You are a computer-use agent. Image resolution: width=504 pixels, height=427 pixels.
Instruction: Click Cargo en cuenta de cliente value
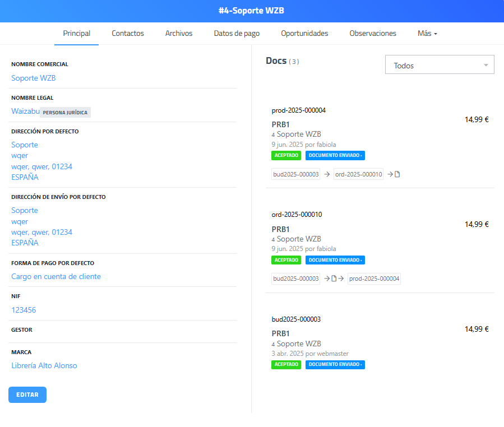click(56, 276)
